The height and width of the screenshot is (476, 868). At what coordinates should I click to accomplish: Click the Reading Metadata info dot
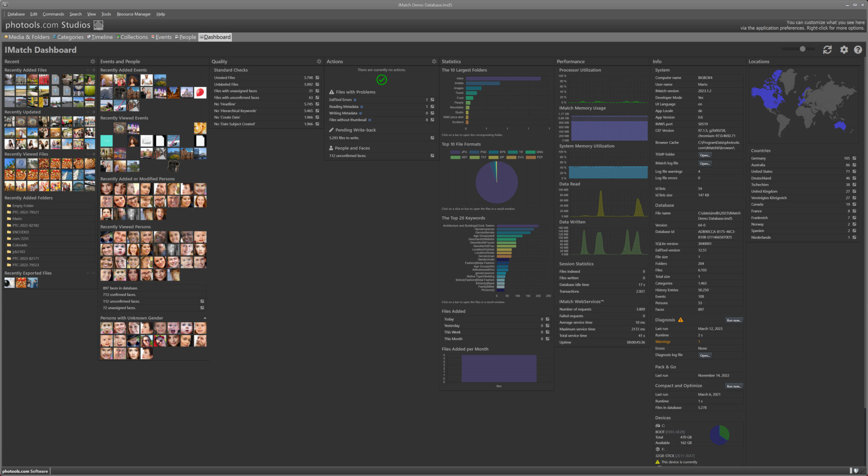362,107
